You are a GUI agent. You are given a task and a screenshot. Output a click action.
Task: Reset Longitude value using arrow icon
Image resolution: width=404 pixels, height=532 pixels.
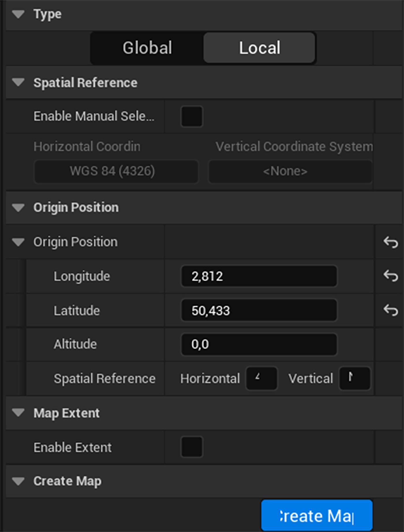tap(391, 276)
